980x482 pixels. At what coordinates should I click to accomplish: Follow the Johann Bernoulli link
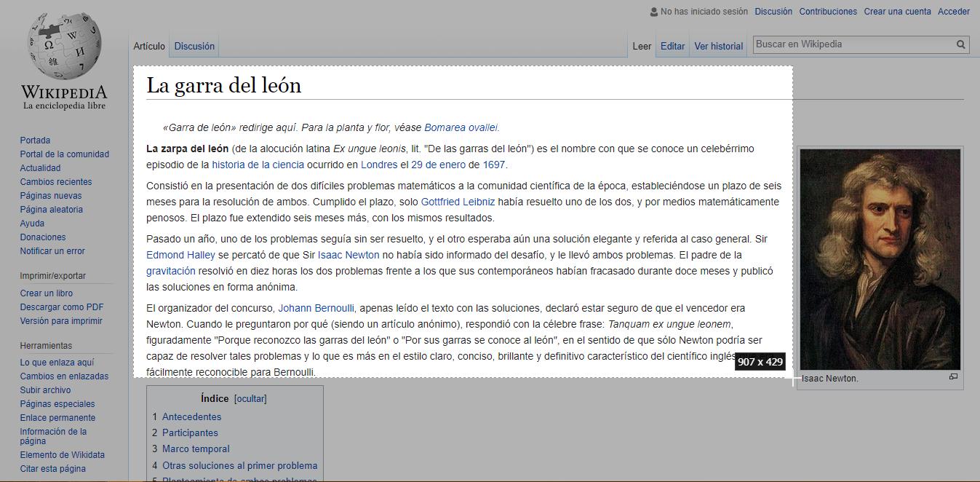click(x=316, y=308)
